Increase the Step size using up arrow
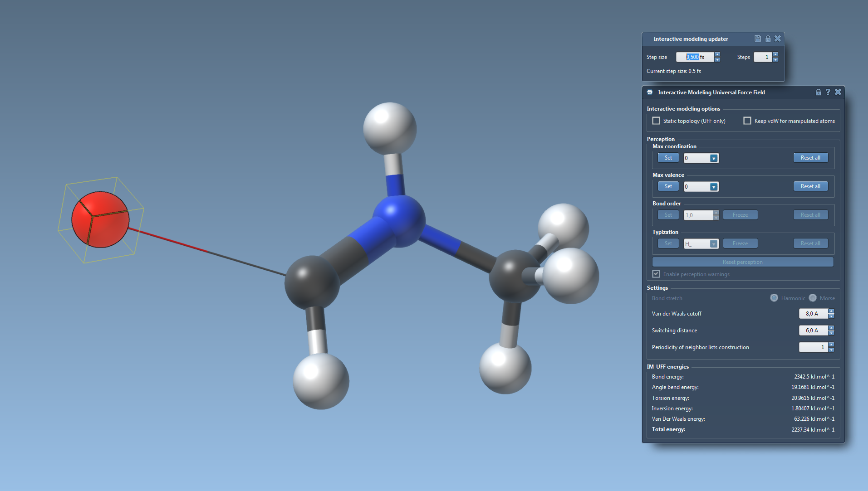Screen dimensions: 868x491 [717, 54]
